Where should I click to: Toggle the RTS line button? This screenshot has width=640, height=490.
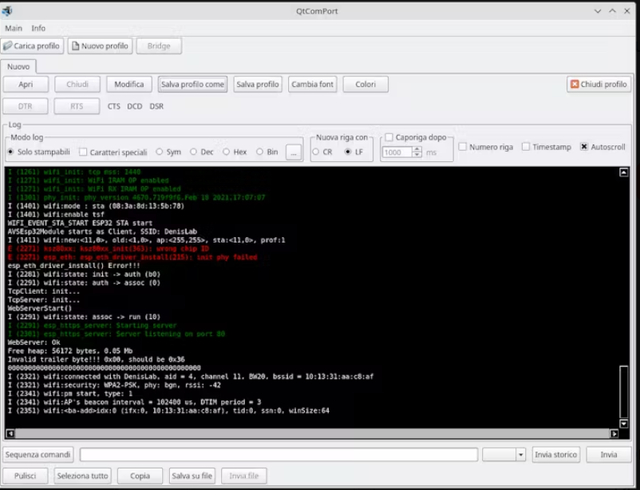[77, 106]
